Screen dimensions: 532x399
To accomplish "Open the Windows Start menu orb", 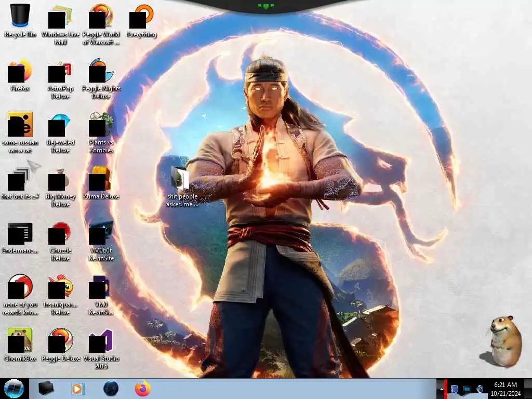I will point(14,389).
